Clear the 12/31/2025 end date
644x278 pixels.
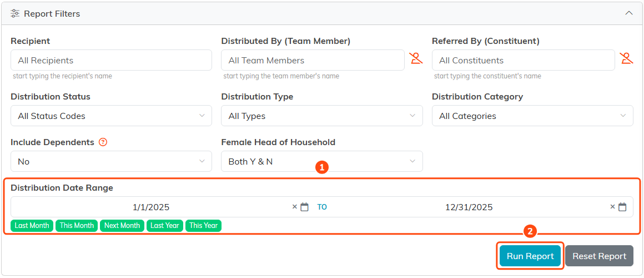click(x=613, y=207)
